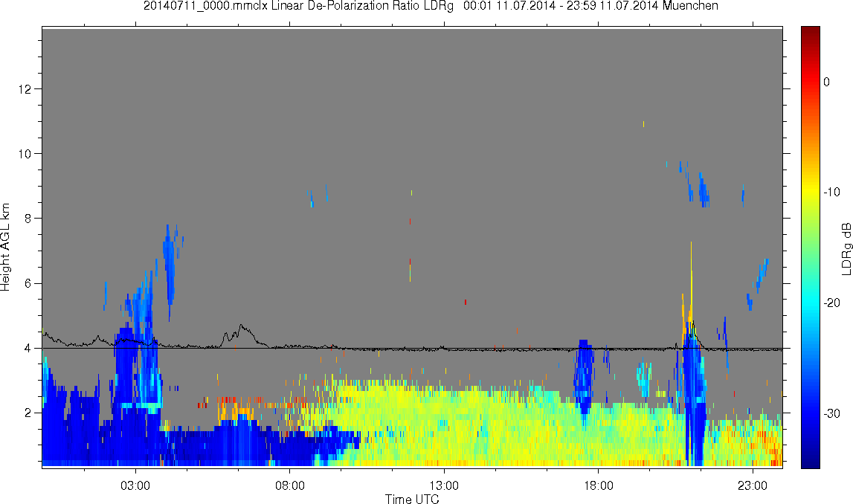This screenshot has height=504, width=853.
Task: Click the 'LDRg dB' colorbar title
Action: [x=846, y=248]
